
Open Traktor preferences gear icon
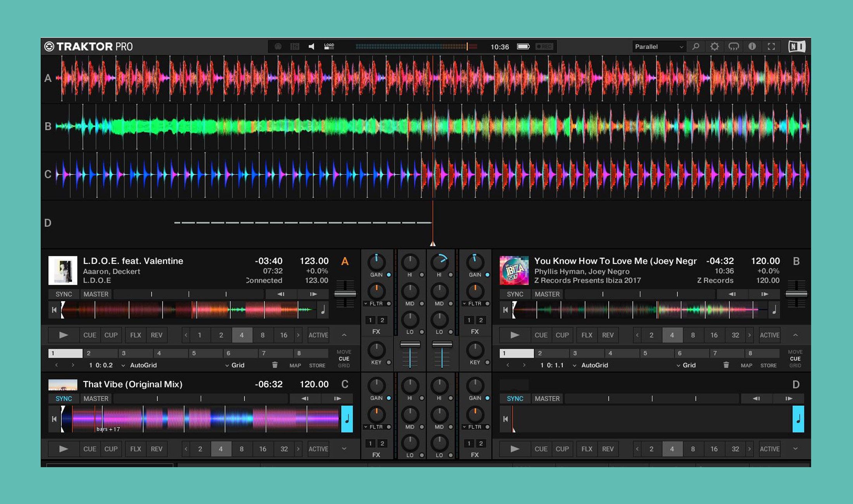coord(714,47)
